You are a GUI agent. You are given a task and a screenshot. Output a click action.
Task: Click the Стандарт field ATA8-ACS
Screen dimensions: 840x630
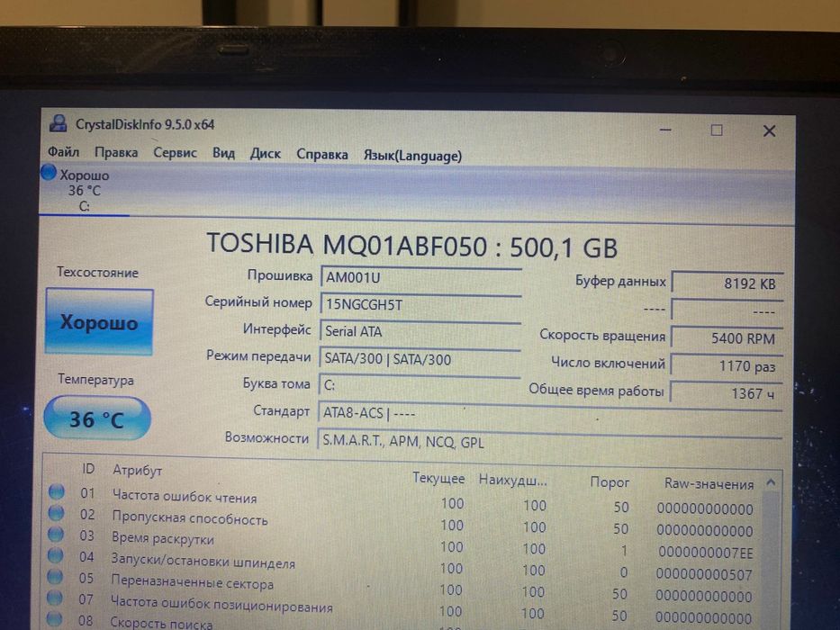coord(549,413)
